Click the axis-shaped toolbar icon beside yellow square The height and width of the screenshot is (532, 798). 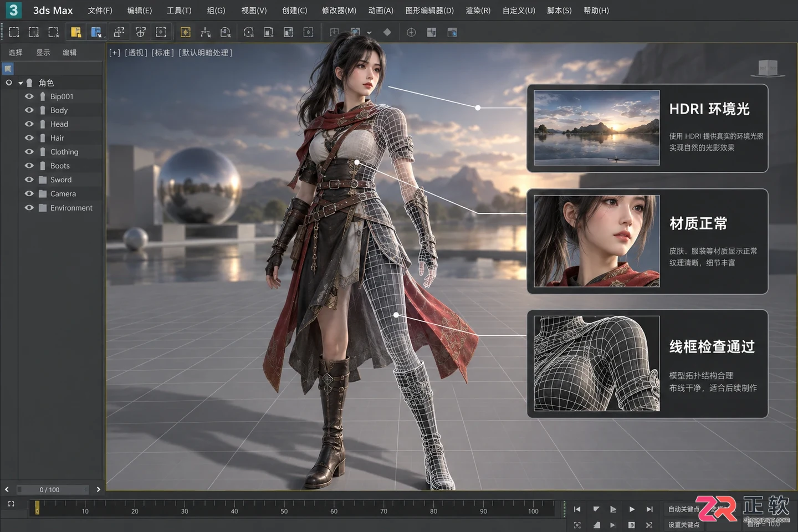(205, 32)
